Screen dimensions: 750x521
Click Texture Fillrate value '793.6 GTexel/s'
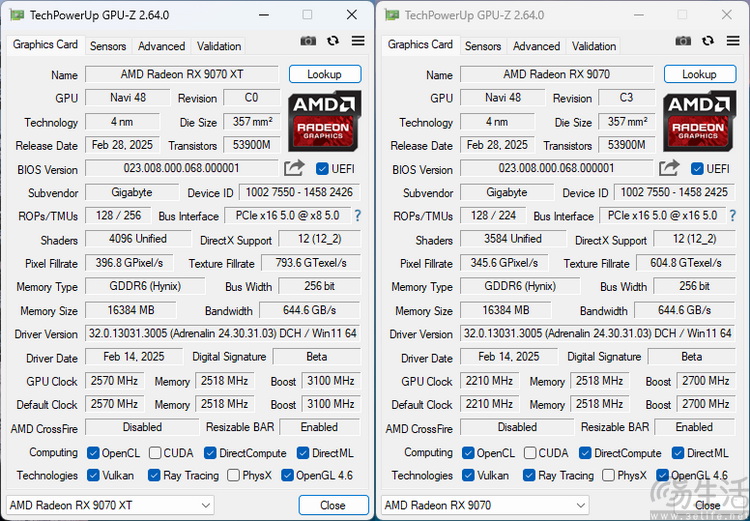(311, 263)
